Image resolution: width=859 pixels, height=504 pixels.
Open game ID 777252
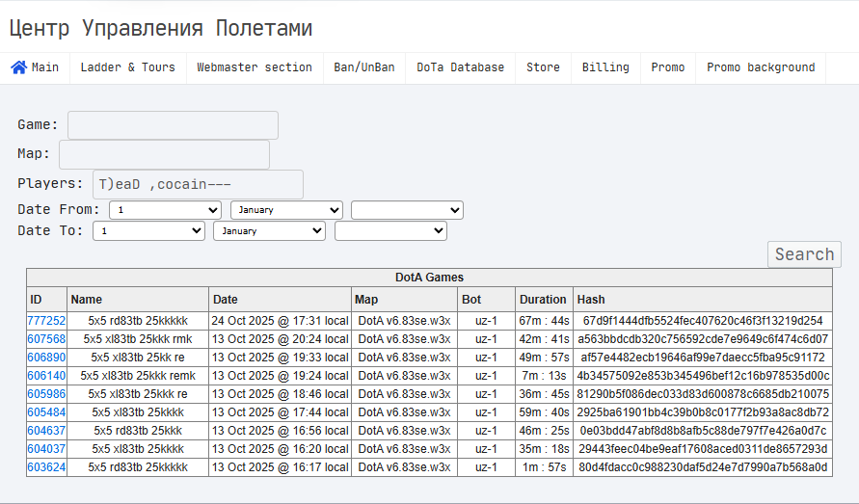[46, 321]
